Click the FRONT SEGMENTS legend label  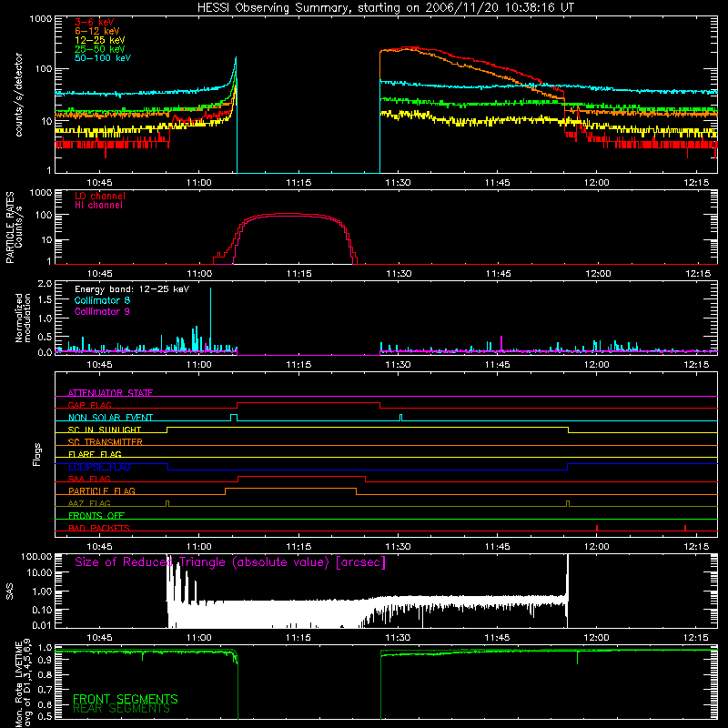pyautogui.click(x=126, y=699)
